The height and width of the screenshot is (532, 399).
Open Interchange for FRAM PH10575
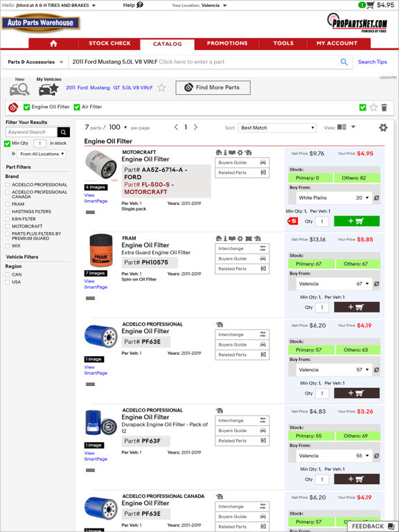coord(242,249)
